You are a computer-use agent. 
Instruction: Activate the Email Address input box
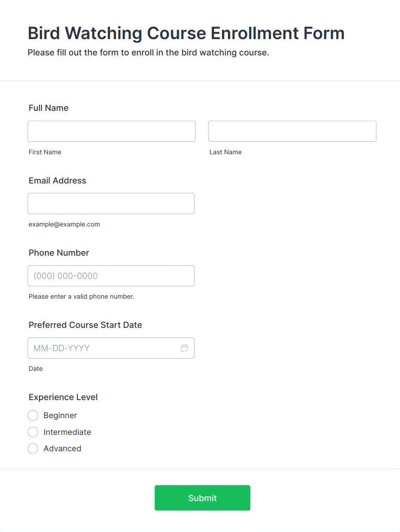(x=111, y=203)
